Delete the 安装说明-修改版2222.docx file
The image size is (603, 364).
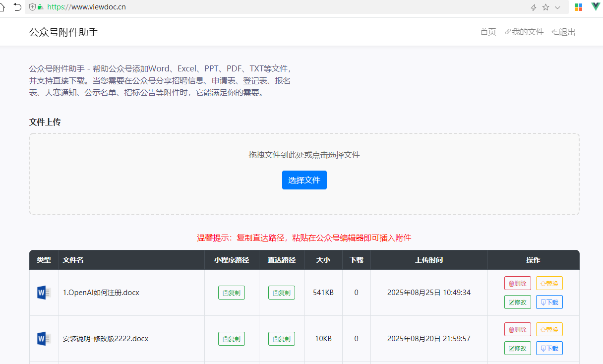click(518, 329)
